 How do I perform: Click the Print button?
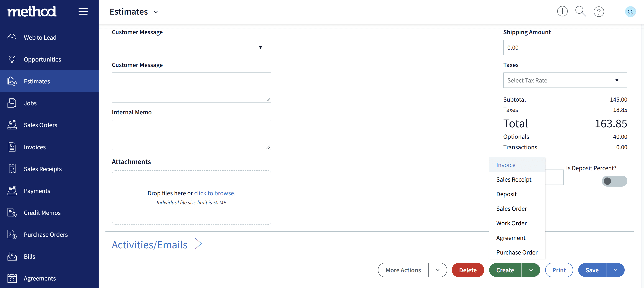(x=559, y=270)
